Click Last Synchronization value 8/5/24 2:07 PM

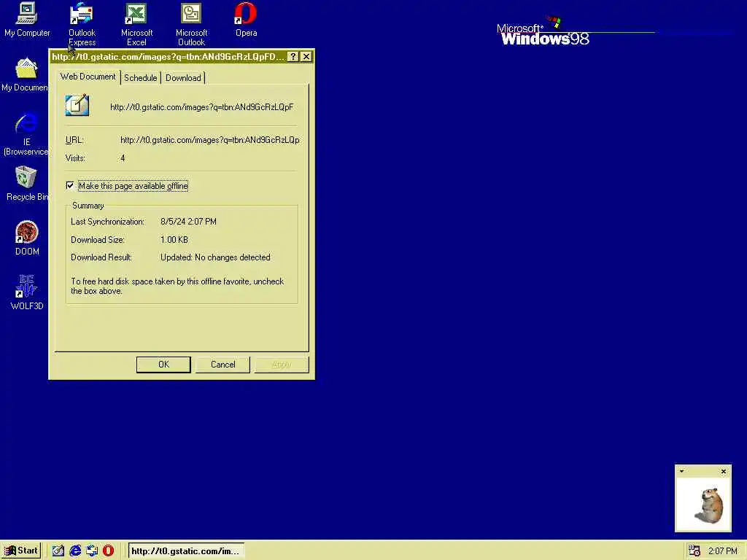(188, 222)
